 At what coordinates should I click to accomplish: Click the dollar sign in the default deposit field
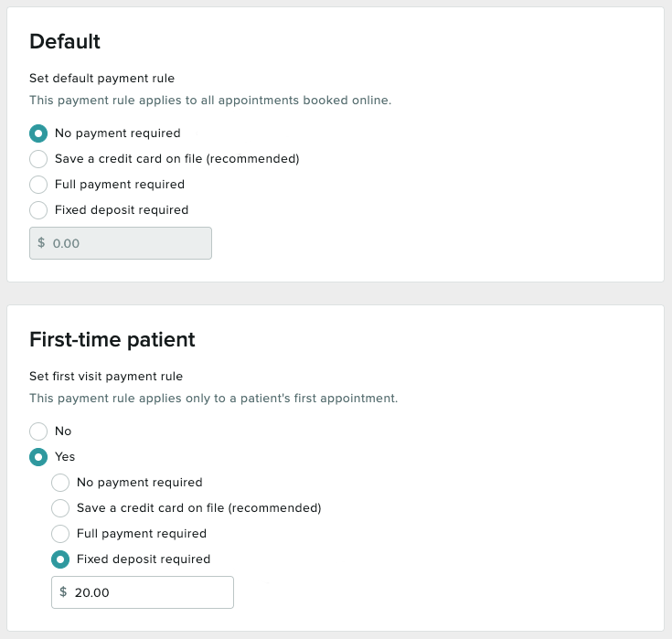tap(41, 243)
